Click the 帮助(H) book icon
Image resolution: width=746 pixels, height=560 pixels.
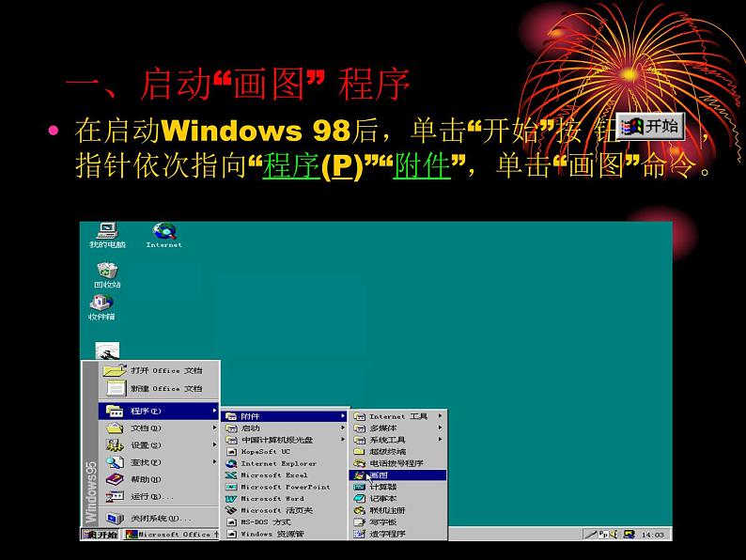click(x=115, y=479)
